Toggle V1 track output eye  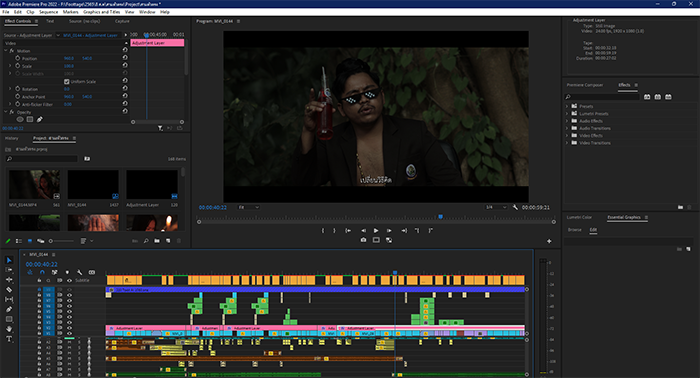click(x=69, y=333)
